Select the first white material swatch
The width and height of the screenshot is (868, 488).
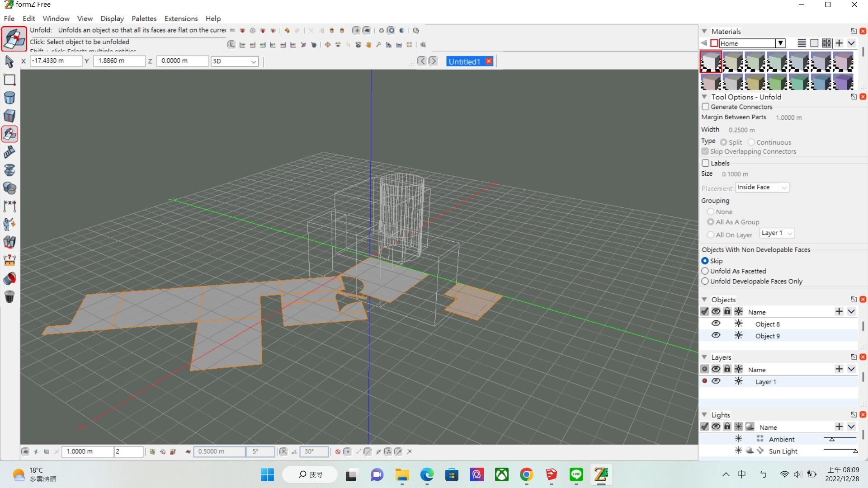(x=711, y=61)
